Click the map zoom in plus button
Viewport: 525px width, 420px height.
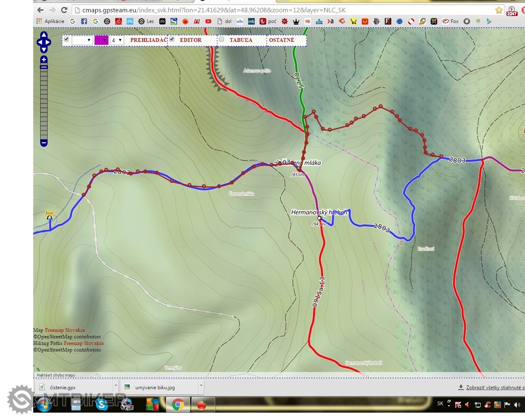tap(44, 59)
